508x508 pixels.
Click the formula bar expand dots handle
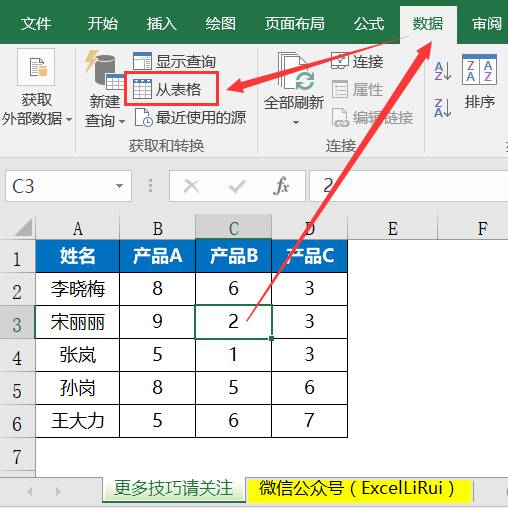150,186
